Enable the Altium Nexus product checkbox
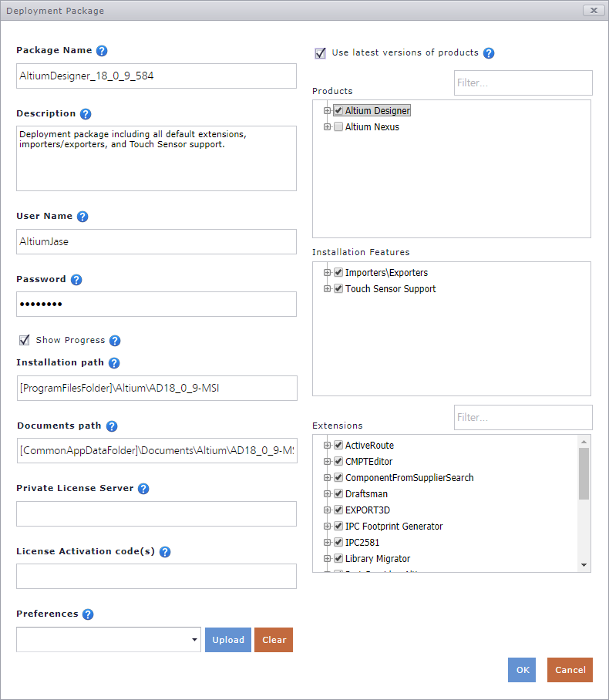The width and height of the screenshot is (609, 700). pos(338,127)
